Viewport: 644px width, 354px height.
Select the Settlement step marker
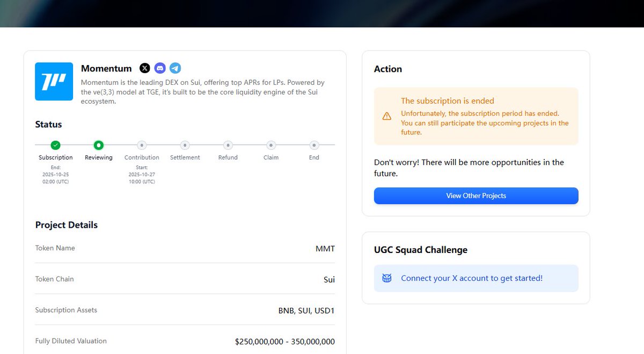coord(185,145)
